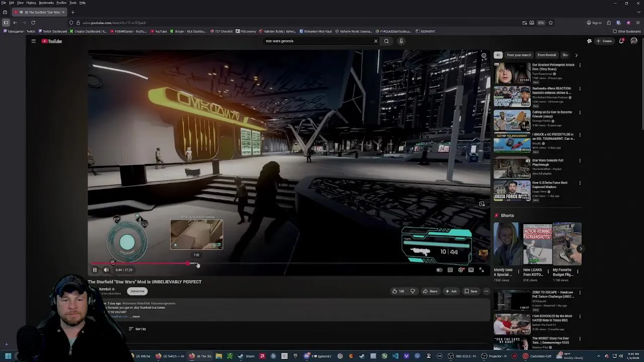Screen dimensions: 644x362
Task: Expand the description with '...more'
Action: click(x=135, y=317)
